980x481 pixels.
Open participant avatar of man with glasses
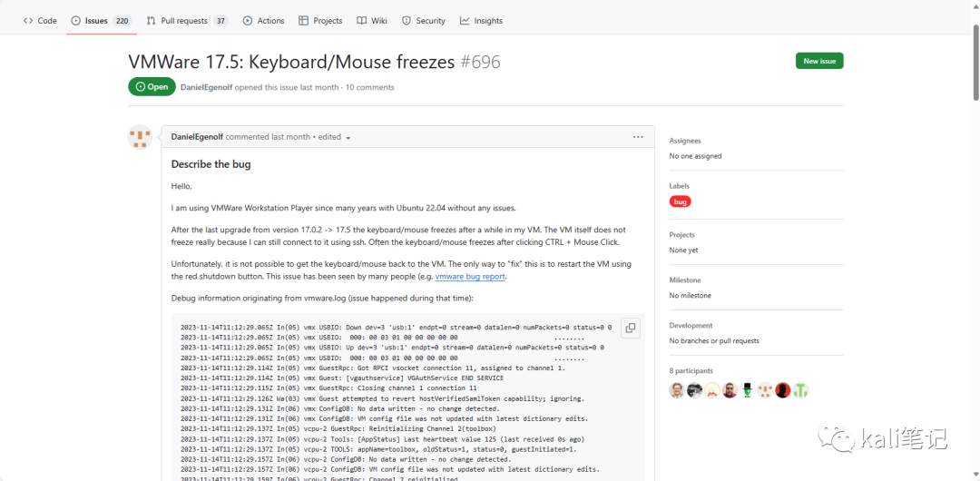(676, 390)
